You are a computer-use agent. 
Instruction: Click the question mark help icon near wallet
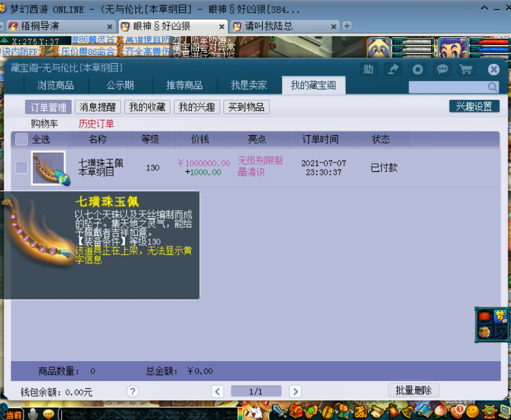[x=132, y=392]
